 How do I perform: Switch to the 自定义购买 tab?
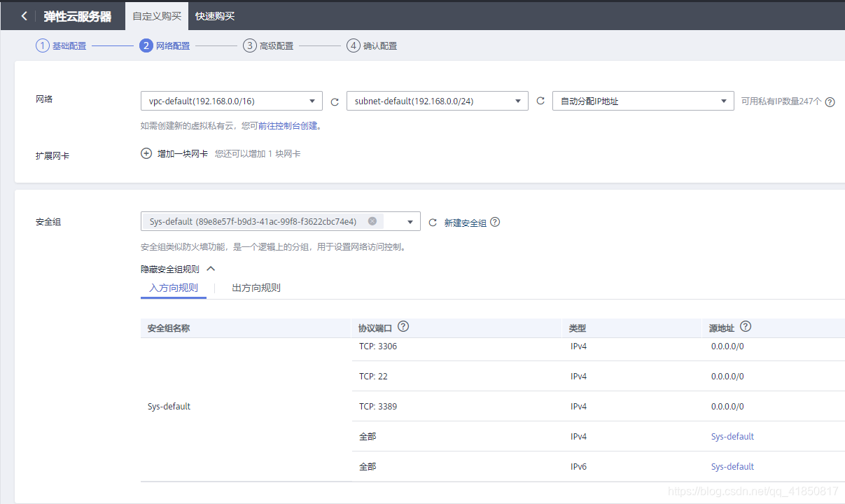click(157, 15)
